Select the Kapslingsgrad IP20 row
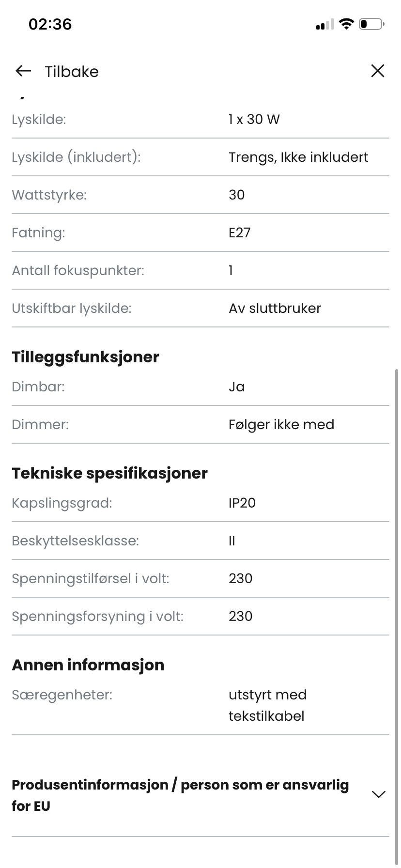Screen dimensions: 401x868 point(200,503)
